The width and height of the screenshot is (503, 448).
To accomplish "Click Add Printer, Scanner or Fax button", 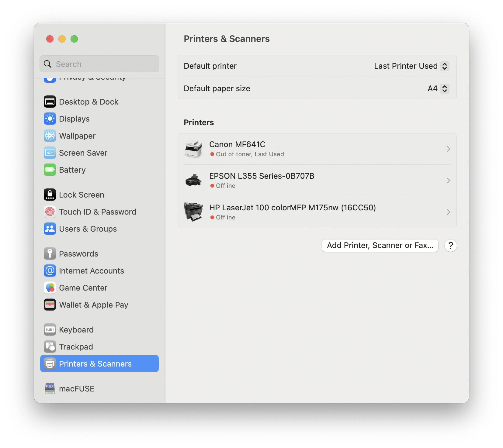I will coord(380,245).
